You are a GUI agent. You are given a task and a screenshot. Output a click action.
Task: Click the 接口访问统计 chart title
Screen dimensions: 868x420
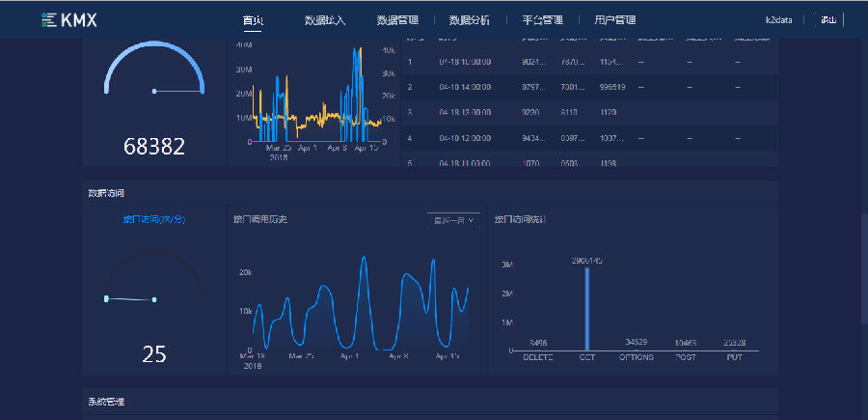521,219
